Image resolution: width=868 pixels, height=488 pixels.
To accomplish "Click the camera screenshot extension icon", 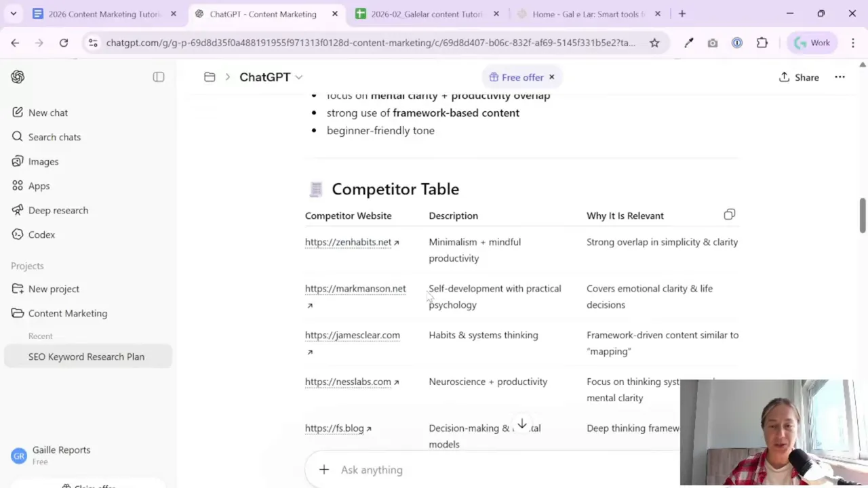I will [x=713, y=43].
